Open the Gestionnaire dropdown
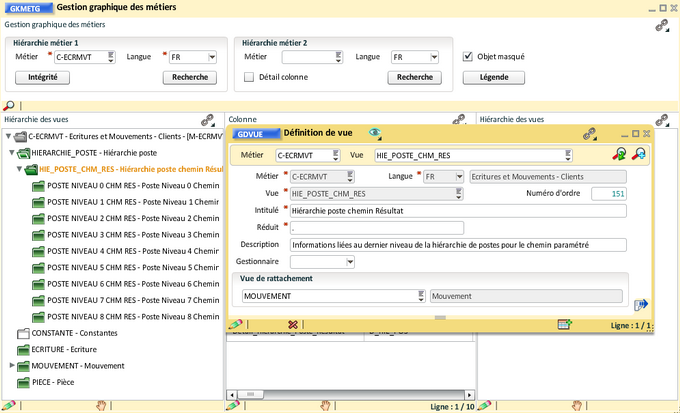680x413 pixels. 350,262
